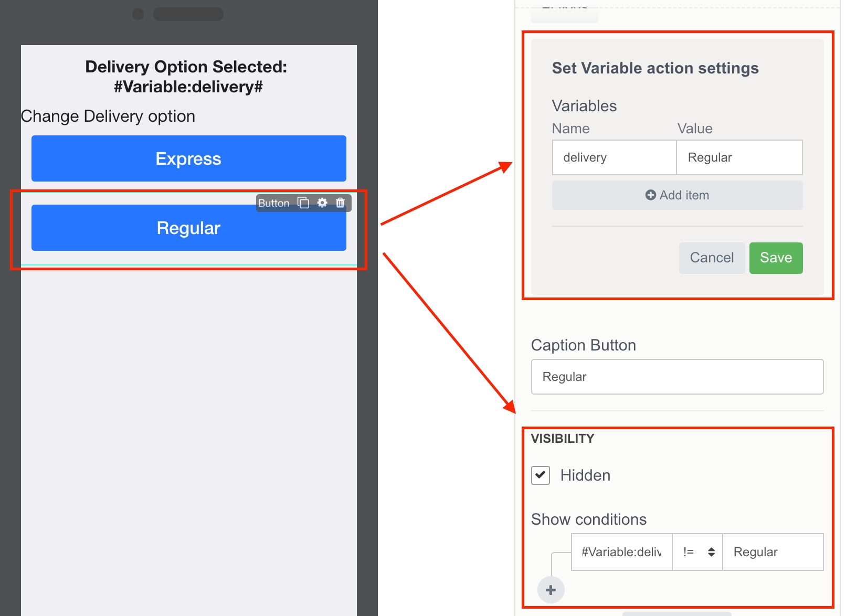The image size is (846, 616).
Task: Click the variable Value field containing 'Regular'
Action: pyautogui.click(x=739, y=157)
